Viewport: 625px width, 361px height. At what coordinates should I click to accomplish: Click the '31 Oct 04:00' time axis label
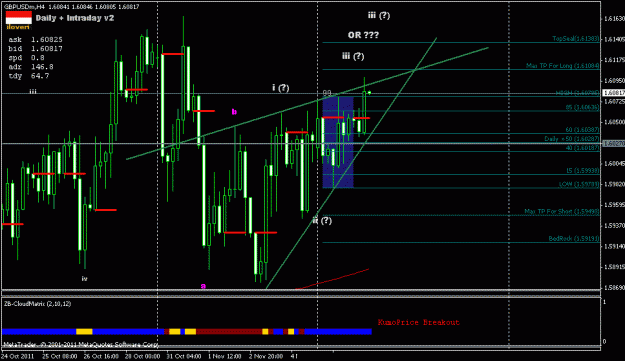tap(184, 356)
